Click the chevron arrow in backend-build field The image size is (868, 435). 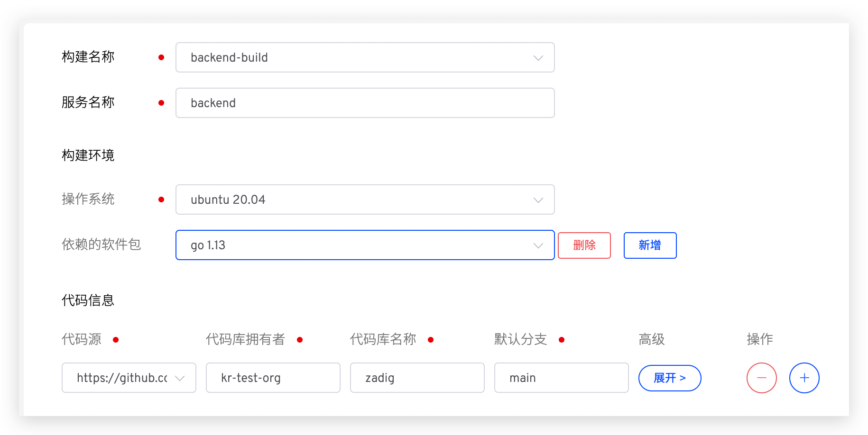pos(538,58)
